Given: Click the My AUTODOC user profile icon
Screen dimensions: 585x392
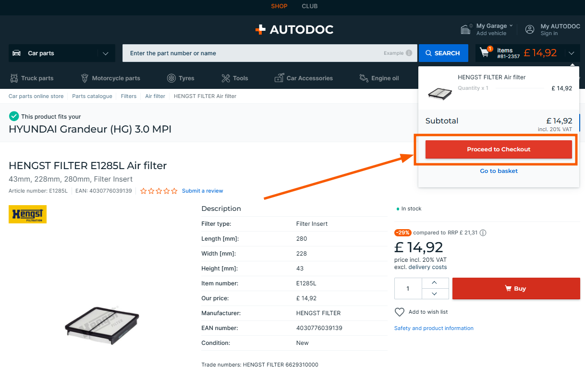Looking at the screenshot, I should pos(530,30).
